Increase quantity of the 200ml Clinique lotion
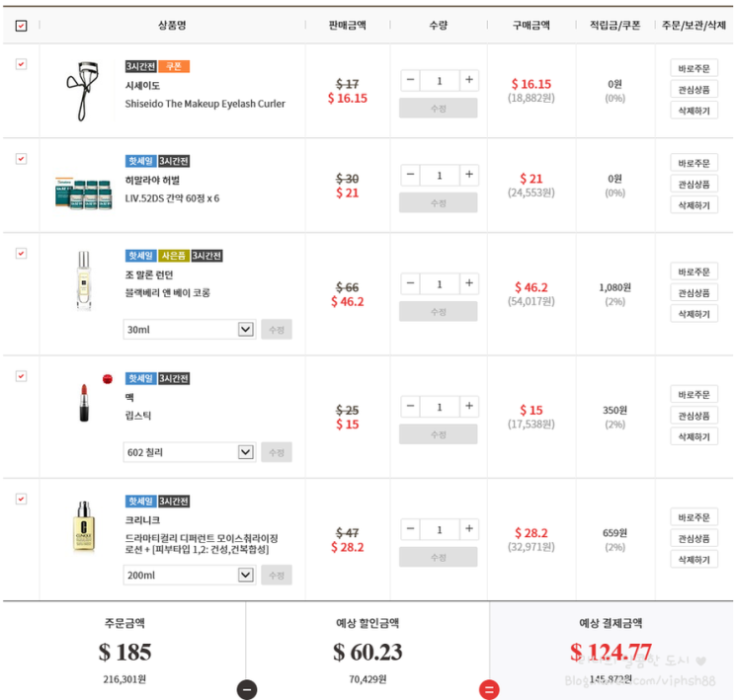Viewport: 734px width, 700px height. tap(469, 529)
